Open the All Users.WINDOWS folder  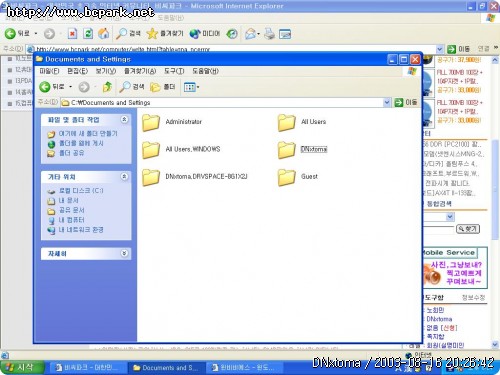pyautogui.click(x=181, y=149)
